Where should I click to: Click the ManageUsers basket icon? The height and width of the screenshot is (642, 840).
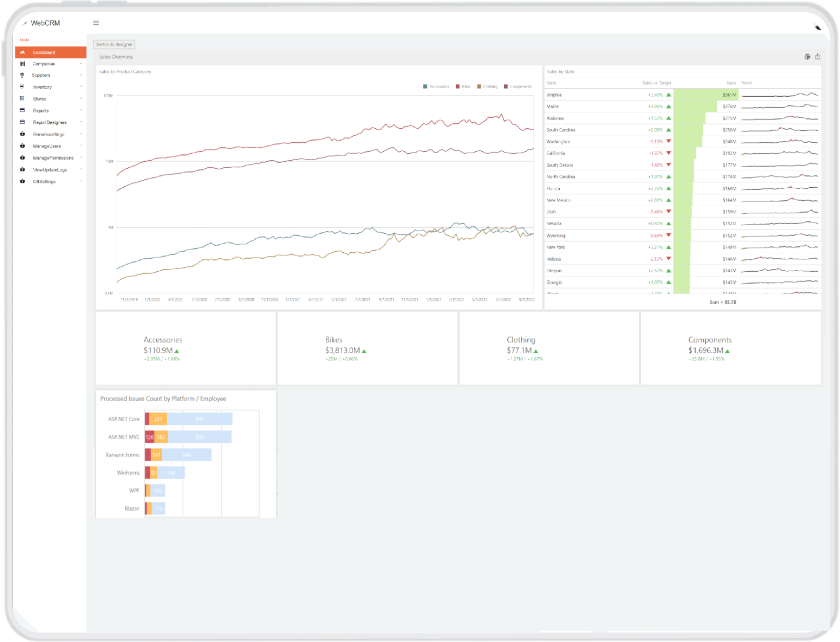point(22,146)
